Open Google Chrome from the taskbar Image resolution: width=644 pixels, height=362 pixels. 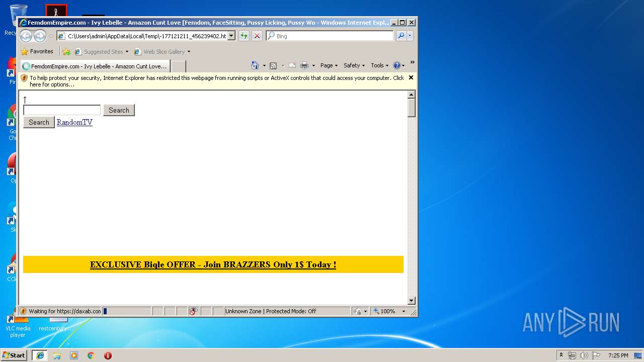click(91, 355)
